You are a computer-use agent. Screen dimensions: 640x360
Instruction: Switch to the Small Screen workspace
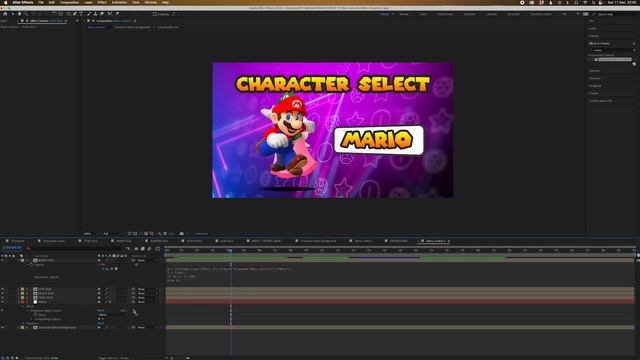click(445, 14)
